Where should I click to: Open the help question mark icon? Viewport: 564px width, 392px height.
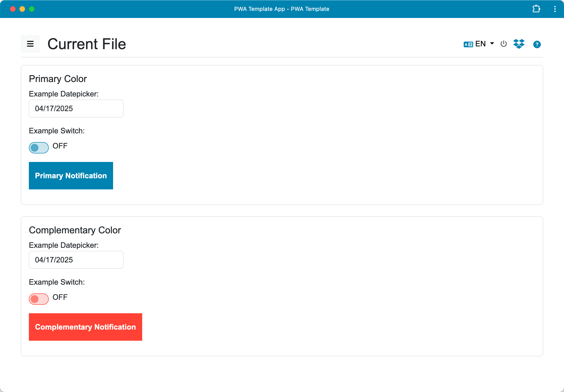click(537, 44)
